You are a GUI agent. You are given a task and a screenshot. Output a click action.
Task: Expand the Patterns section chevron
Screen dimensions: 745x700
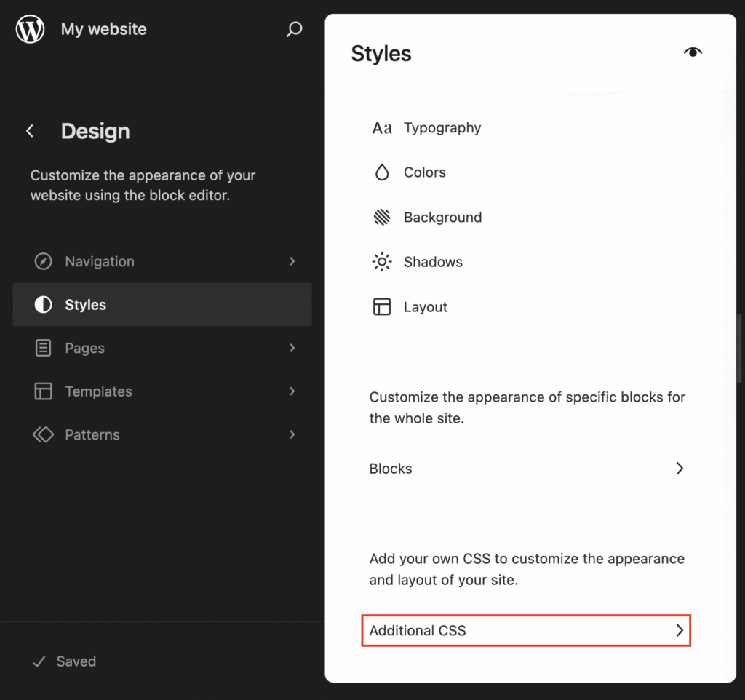pos(292,434)
